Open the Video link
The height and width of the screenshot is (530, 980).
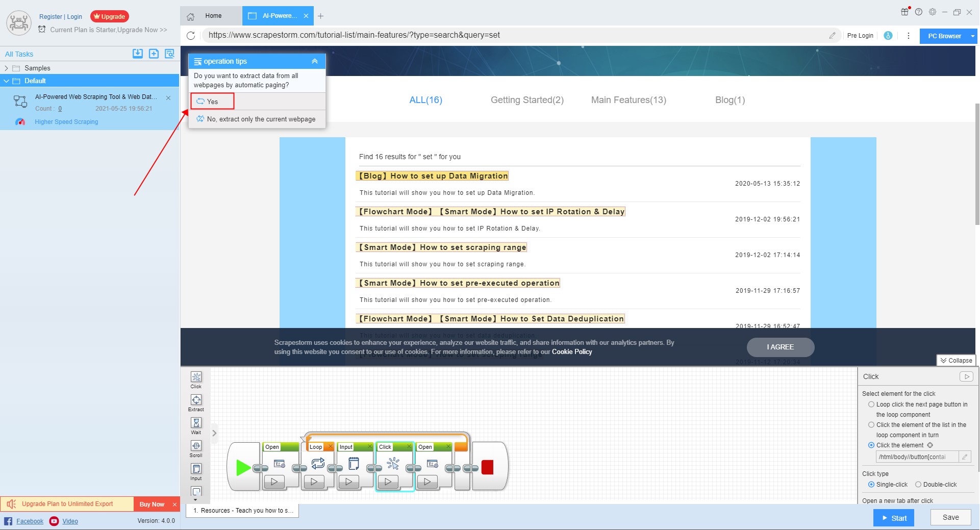[x=70, y=521]
